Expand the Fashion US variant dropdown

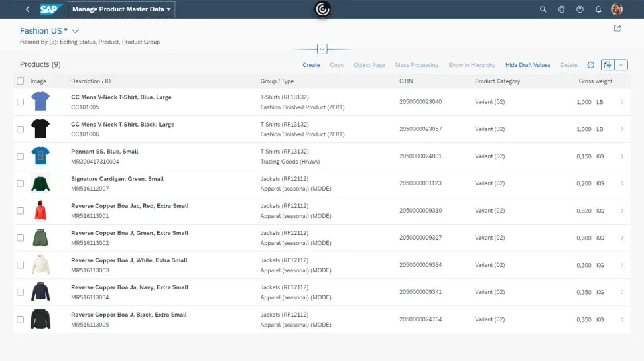(x=75, y=31)
